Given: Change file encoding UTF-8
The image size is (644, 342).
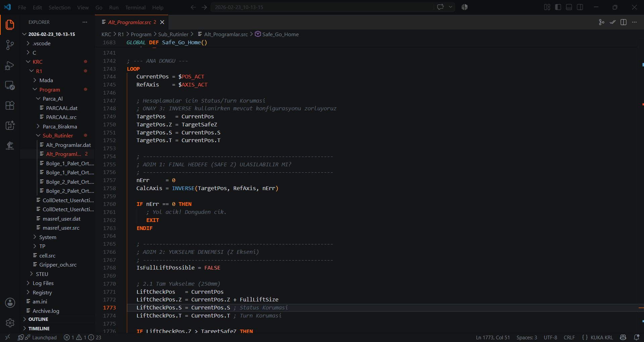Looking at the screenshot, I should tap(550, 337).
